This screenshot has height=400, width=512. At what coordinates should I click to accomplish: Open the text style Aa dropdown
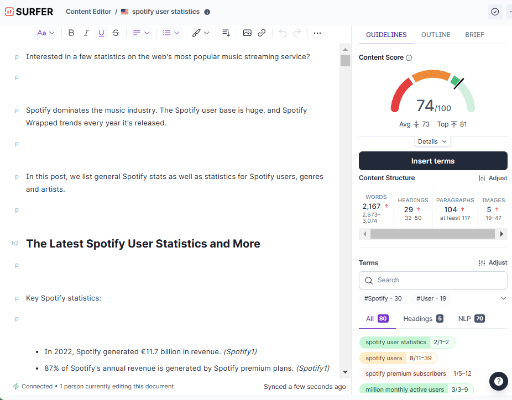pyautogui.click(x=46, y=33)
